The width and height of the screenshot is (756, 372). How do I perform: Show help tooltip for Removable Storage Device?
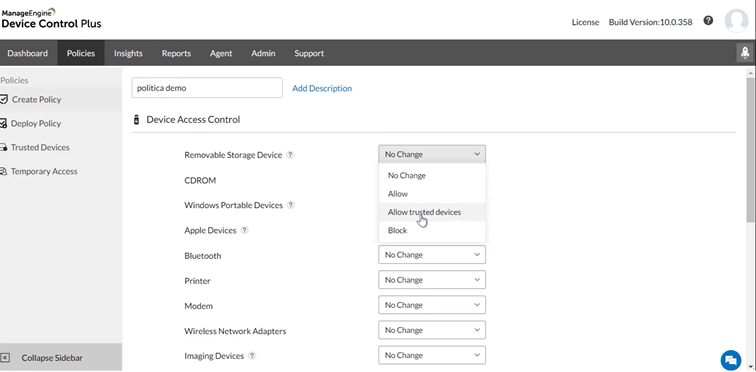coord(290,155)
